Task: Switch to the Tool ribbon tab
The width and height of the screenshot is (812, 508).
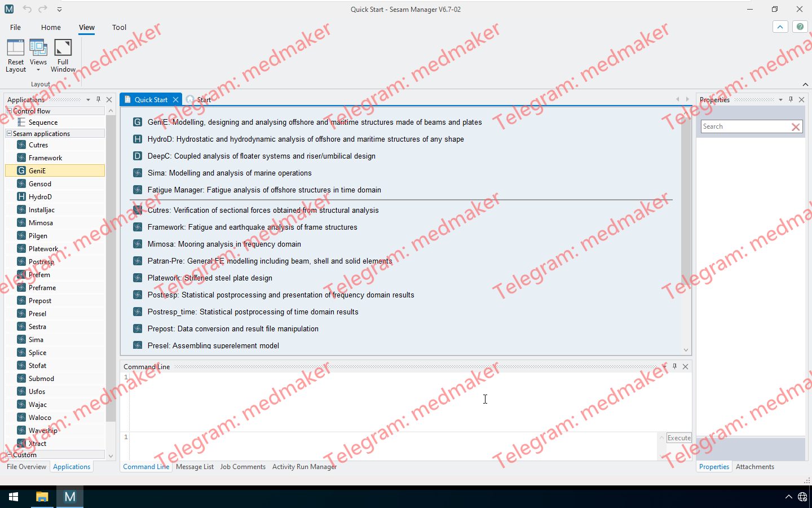Action: (x=119, y=27)
